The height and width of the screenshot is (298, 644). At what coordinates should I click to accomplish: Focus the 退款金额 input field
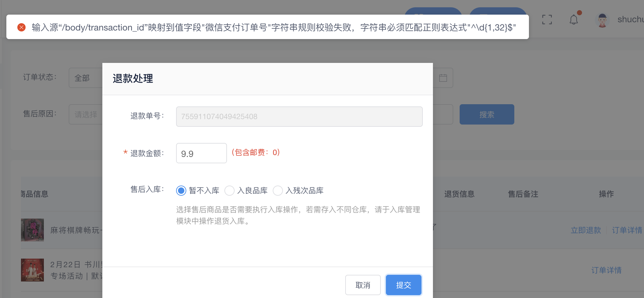click(201, 153)
